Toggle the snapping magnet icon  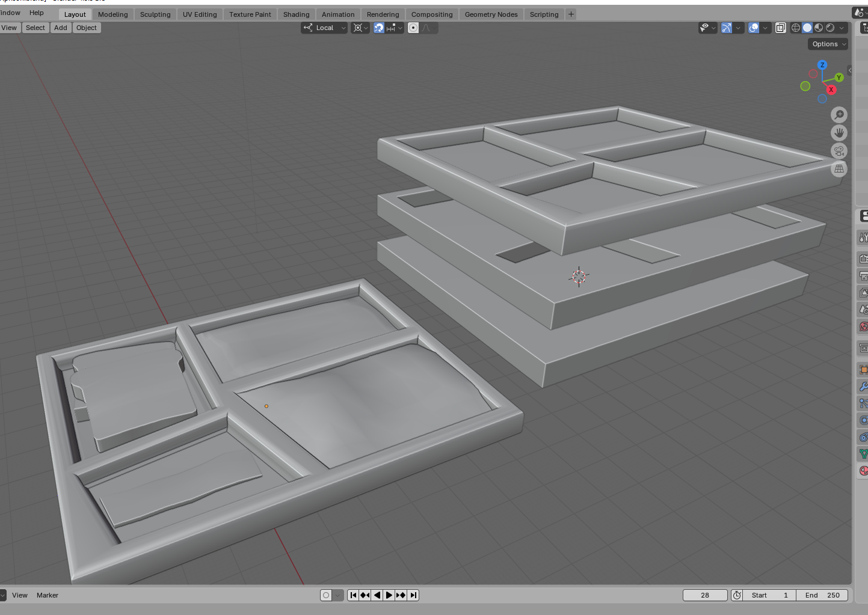click(x=379, y=28)
